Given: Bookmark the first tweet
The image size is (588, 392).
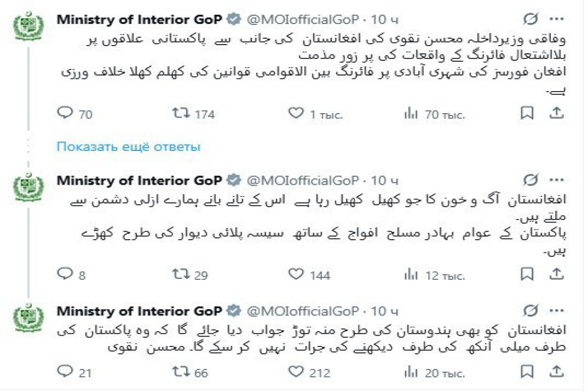Looking at the screenshot, I should click(x=526, y=114).
